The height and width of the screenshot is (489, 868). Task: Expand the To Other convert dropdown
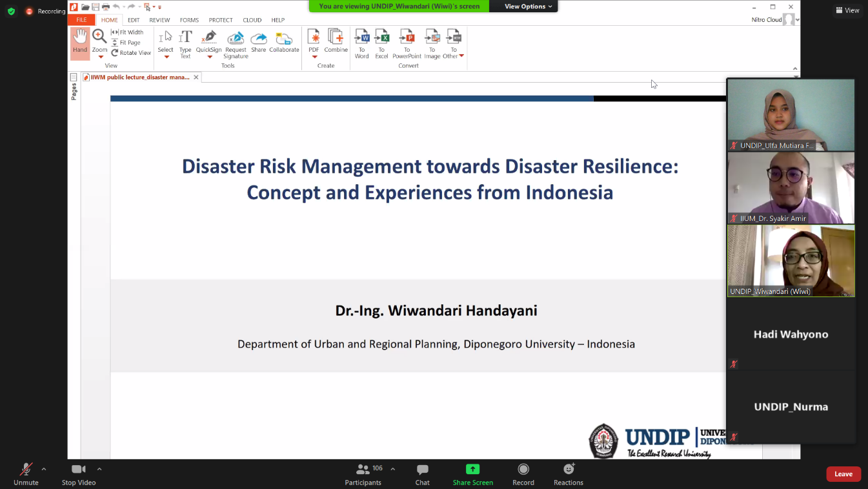[x=461, y=56]
